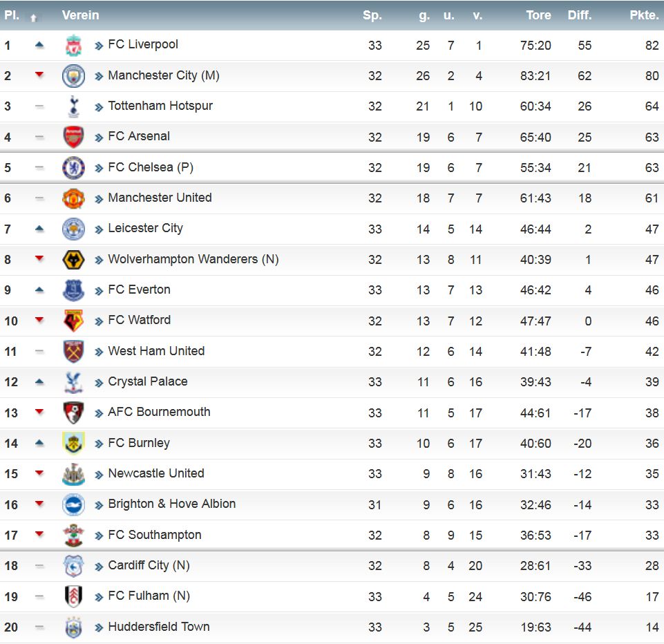Screen dimensions: 664x644
Task: Click the Tore goals column header
Action: coord(538,15)
